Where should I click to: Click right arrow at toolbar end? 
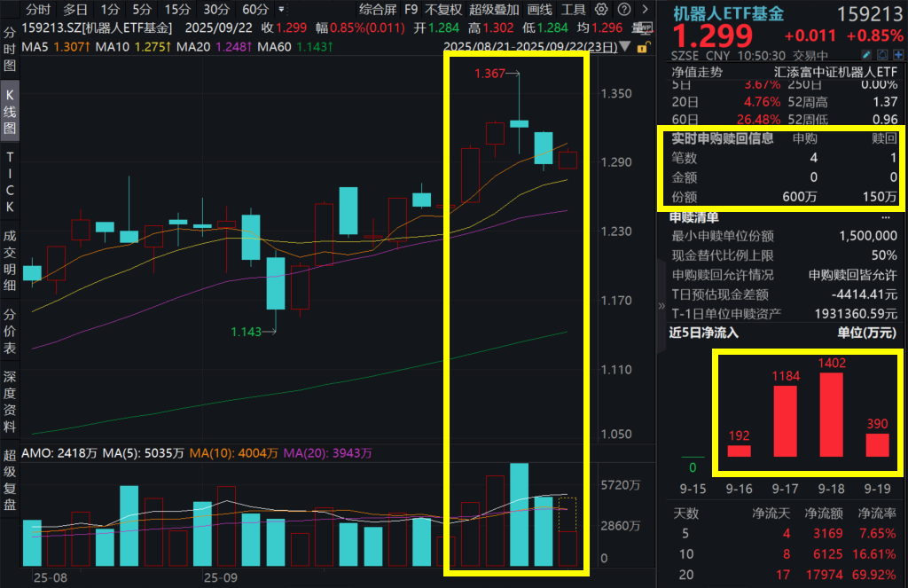(645, 10)
